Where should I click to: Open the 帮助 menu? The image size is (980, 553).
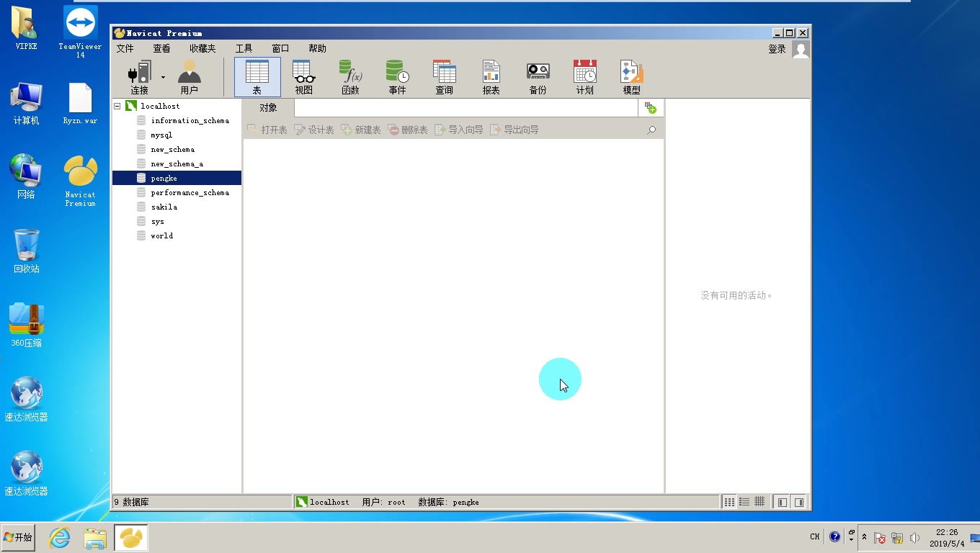pyautogui.click(x=317, y=48)
